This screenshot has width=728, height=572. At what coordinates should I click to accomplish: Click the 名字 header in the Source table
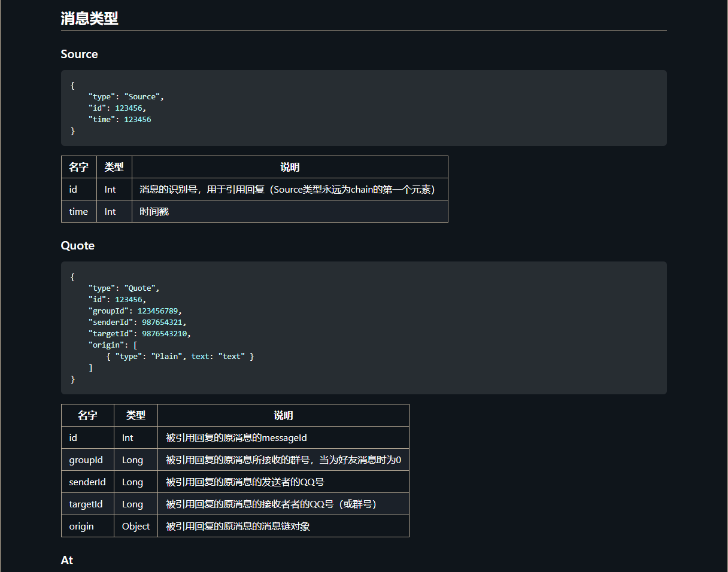(78, 167)
